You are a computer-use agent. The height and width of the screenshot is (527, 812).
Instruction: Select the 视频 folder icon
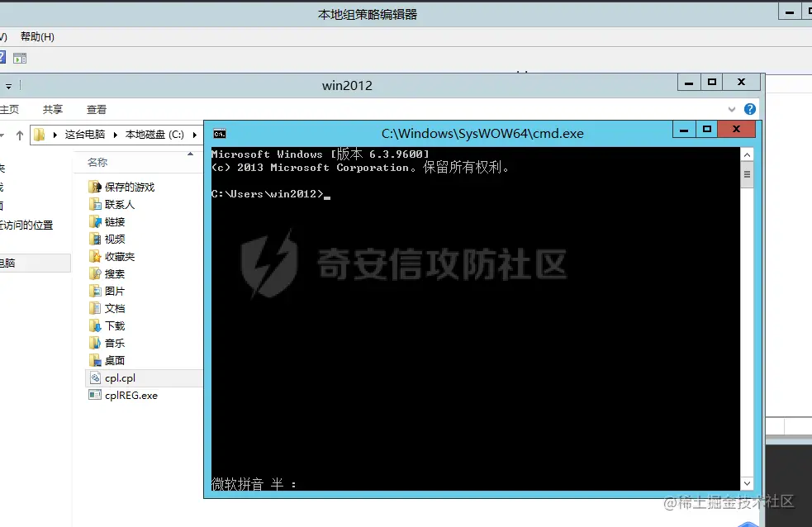(x=95, y=240)
